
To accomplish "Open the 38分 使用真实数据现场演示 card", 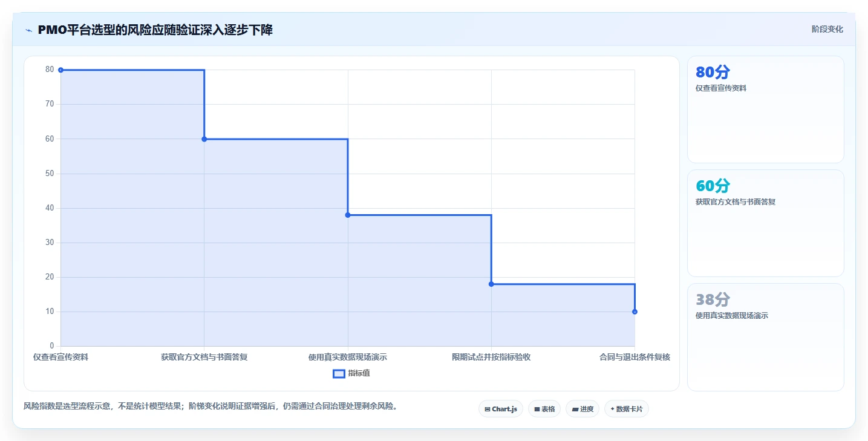I will coord(765,337).
